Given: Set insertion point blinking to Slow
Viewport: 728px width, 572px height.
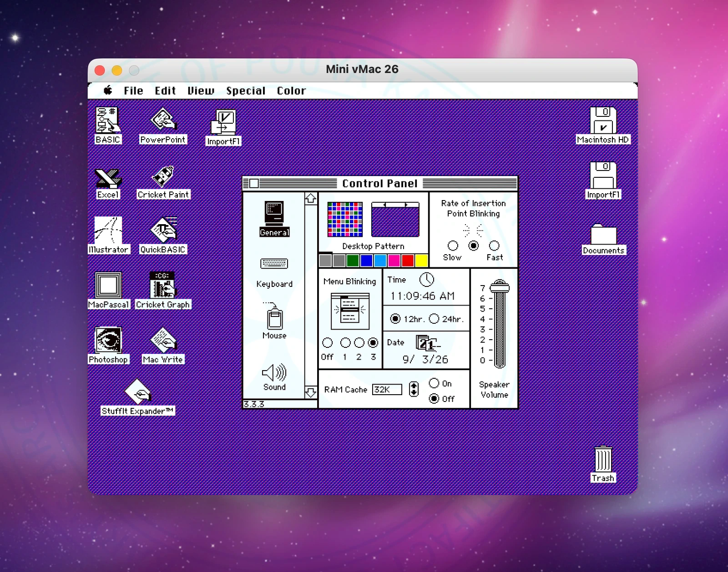Looking at the screenshot, I should coord(453,246).
